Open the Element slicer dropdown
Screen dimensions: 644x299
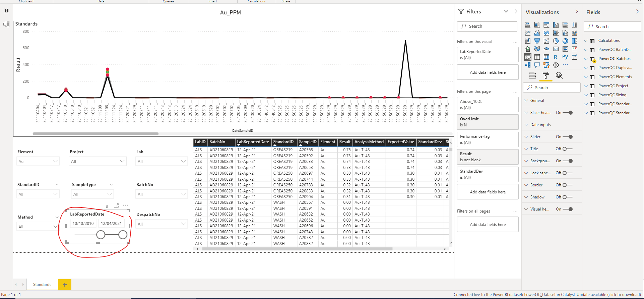click(x=38, y=161)
